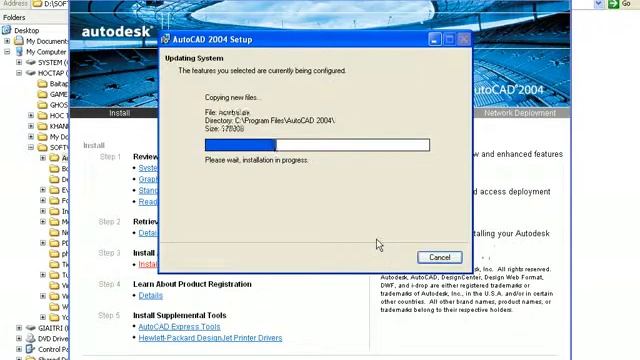
Task: Select the Baitap folder icon
Action: tap(42, 84)
